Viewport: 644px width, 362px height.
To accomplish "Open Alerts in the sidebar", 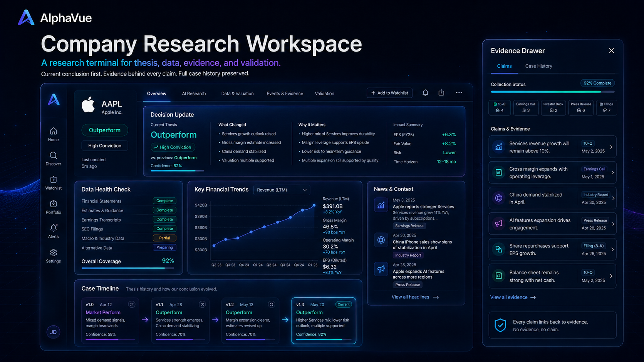I will (54, 231).
